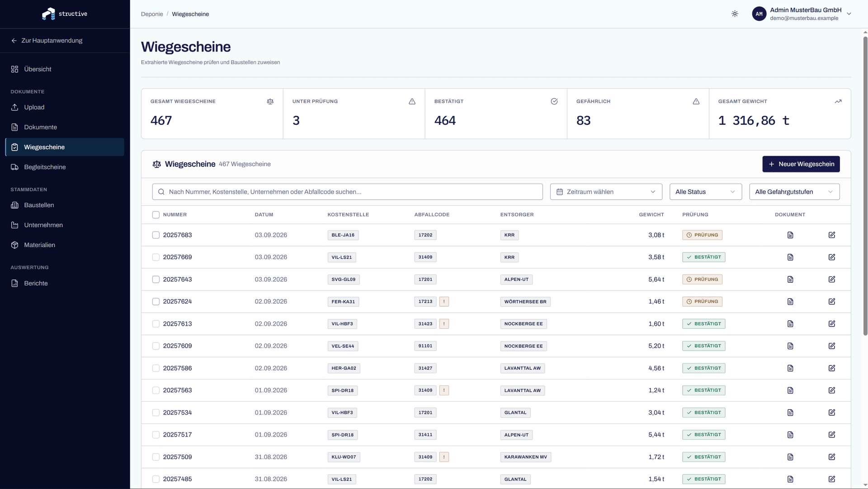Click the hazard warning badge next to 17213
The width and height of the screenshot is (868, 489).
click(444, 302)
